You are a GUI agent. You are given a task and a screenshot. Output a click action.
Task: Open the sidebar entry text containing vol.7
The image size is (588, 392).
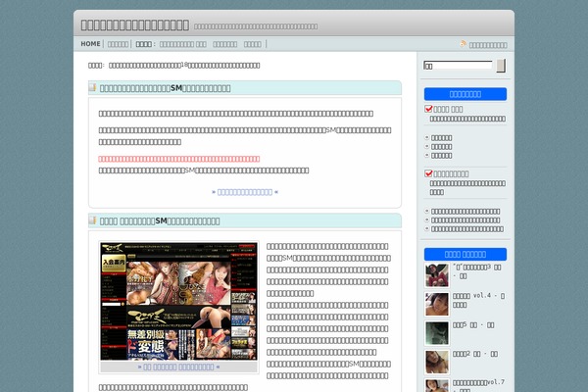point(478,385)
